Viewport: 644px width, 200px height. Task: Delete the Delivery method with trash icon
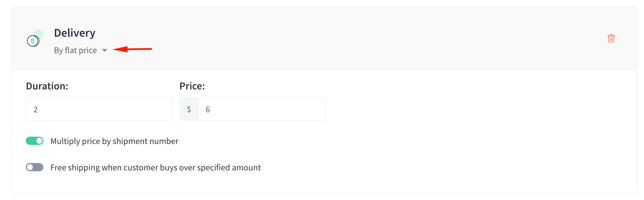(x=611, y=38)
